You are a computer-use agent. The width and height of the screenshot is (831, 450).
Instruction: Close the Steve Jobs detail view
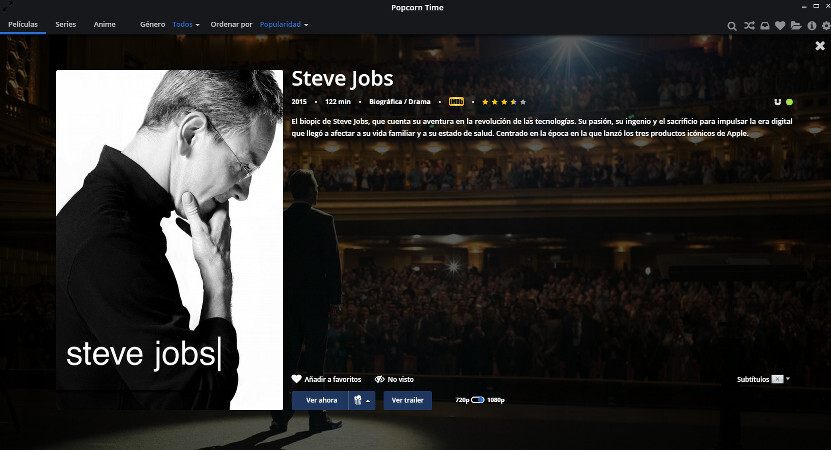(820, 46)
